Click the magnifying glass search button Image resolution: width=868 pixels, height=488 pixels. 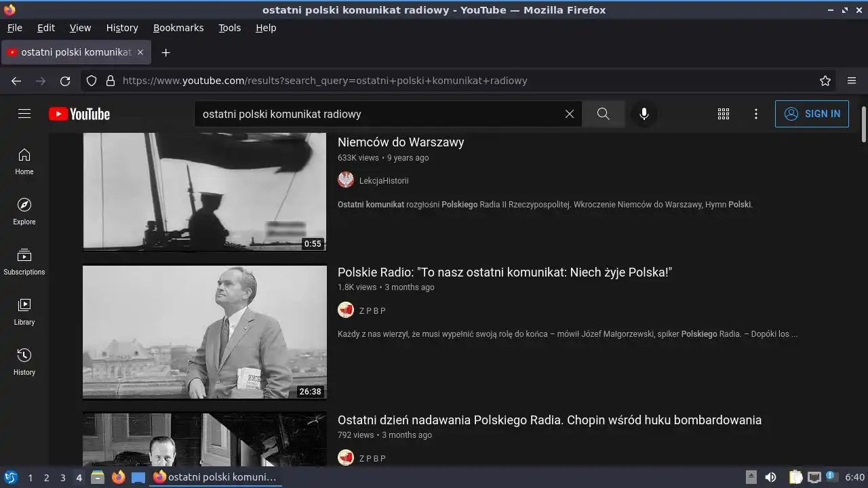603,114
